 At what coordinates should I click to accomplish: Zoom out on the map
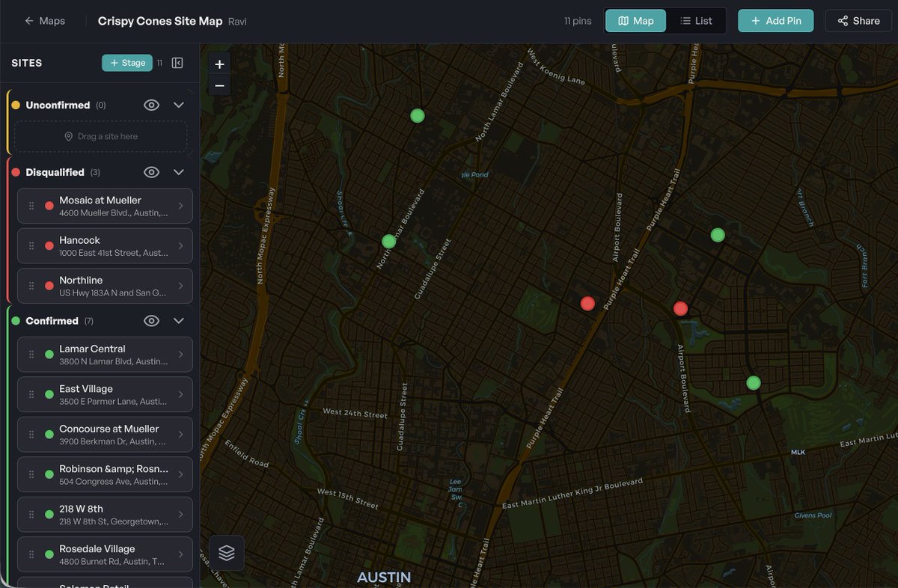click(x=219, y=85)
